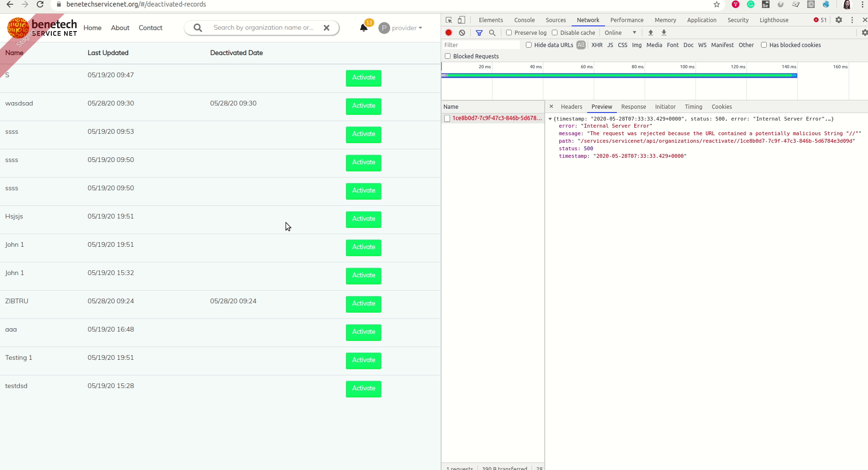The image size is (868, 470).
Task: Open the provider account dropdown
Action: pyautogui.click(x=401, y=28)
